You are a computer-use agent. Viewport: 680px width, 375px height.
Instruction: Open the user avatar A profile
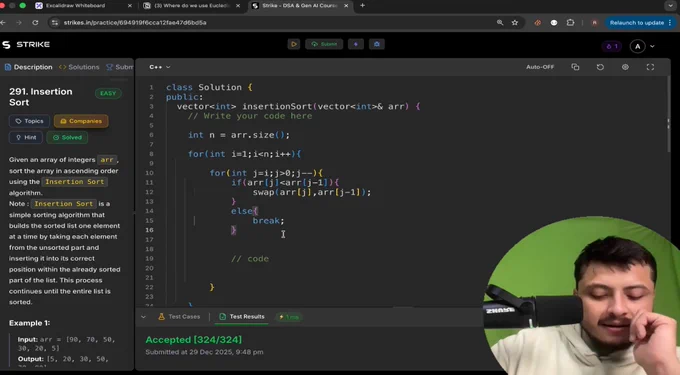[637, 46]
